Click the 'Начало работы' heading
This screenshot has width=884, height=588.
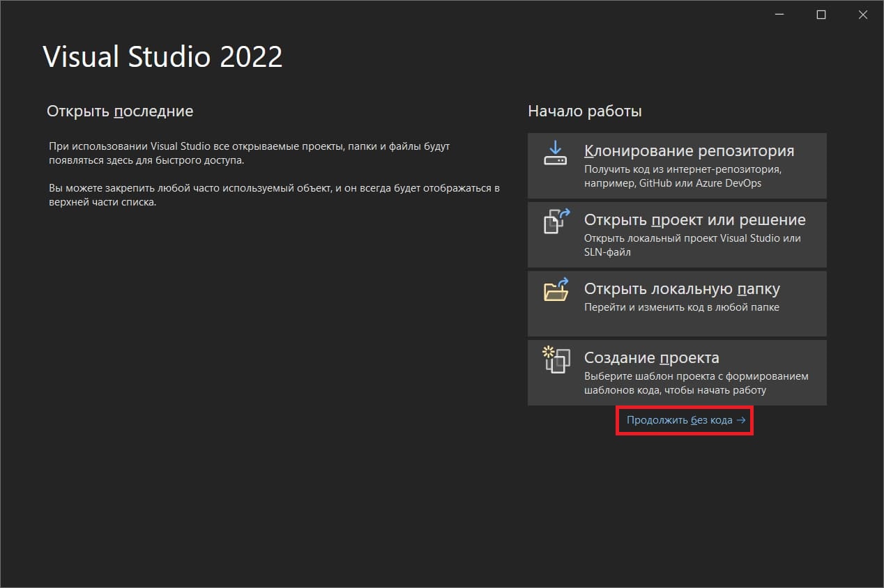coord(585,111)
